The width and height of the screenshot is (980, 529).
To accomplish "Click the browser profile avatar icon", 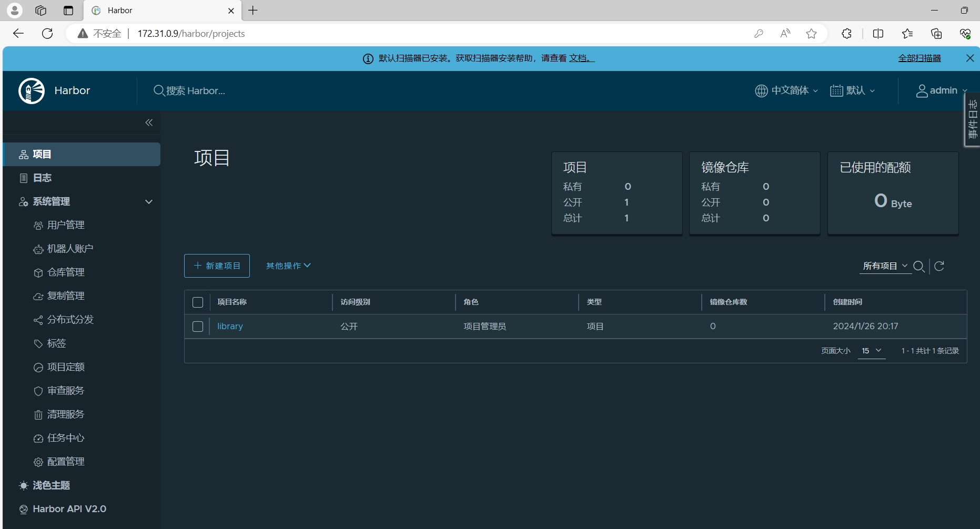I will 15,10.
